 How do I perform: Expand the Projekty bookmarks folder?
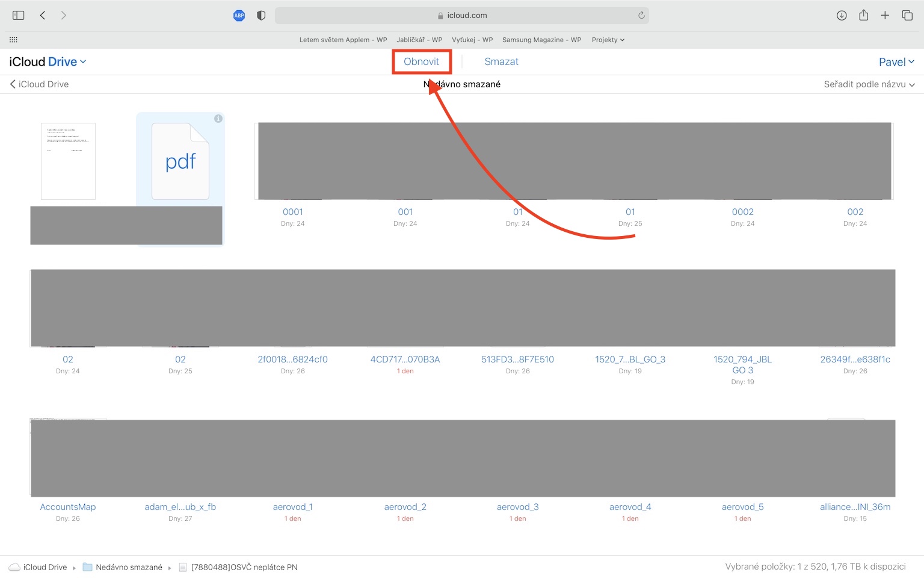click(x=608, y=40)
